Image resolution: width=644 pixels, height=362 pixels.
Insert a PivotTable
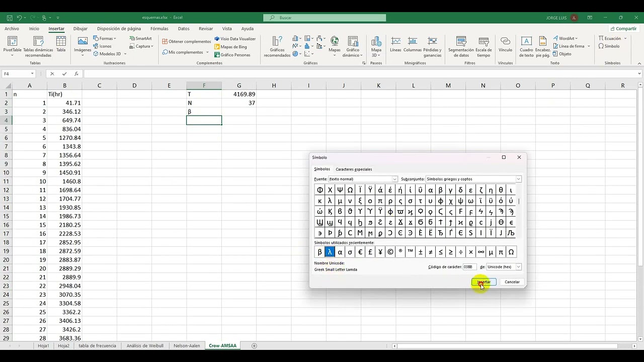(12, 46)
